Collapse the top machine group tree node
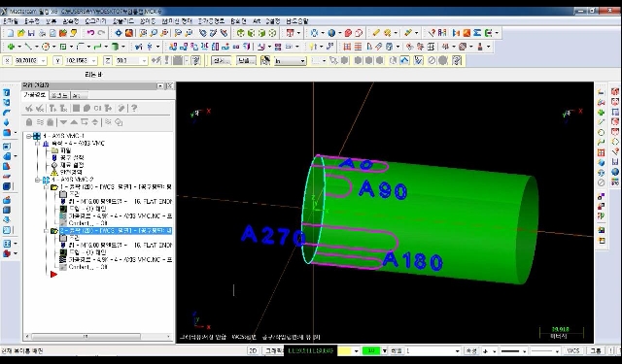The width and height of the screenshot is (622, 364). click(x=29, y=136)
